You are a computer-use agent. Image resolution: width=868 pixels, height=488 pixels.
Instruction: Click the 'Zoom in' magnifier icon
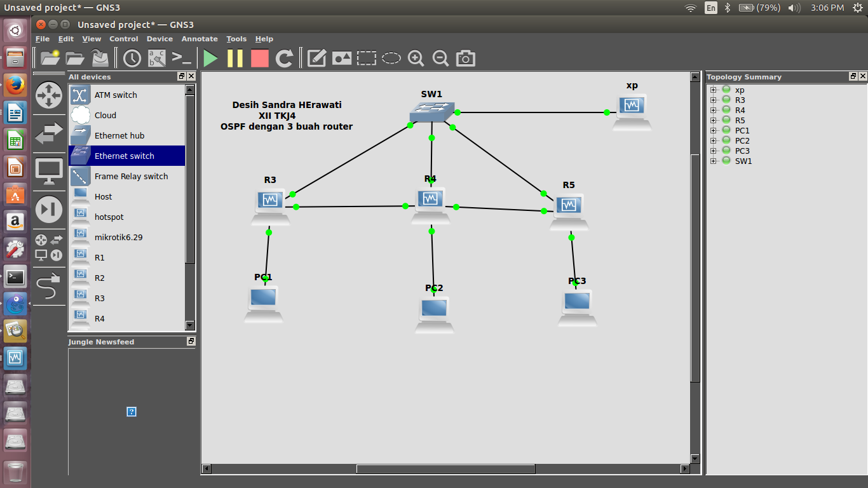click(416, 58)
